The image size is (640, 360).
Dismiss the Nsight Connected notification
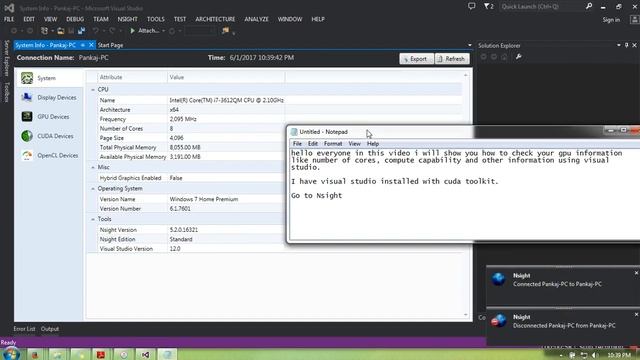pyautogui.click(x=636, y=273)
